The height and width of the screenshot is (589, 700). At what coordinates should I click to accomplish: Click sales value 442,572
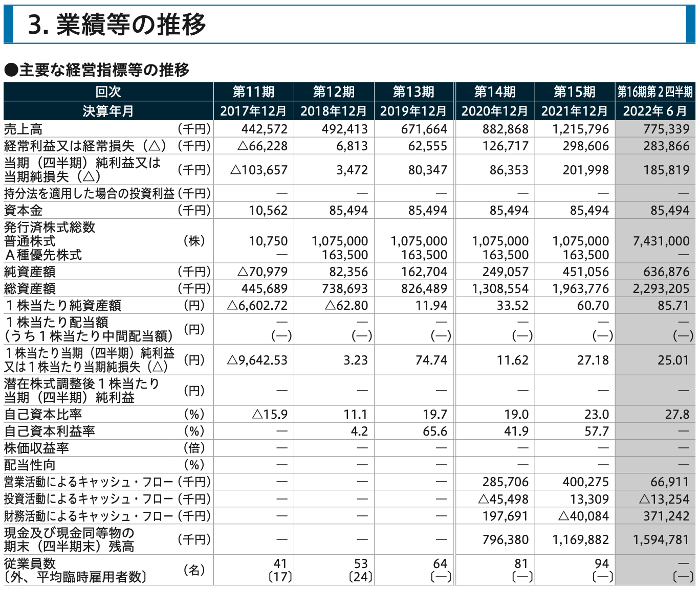point(265,129)
